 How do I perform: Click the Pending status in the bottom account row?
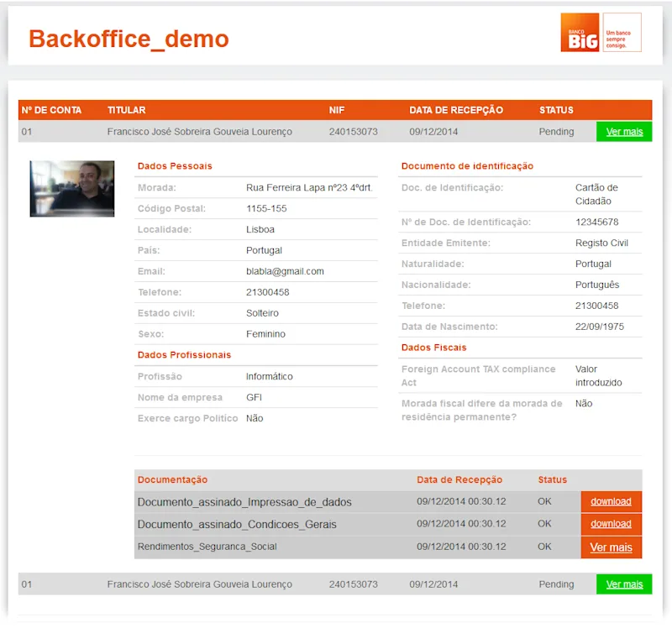tap(556, 584)
